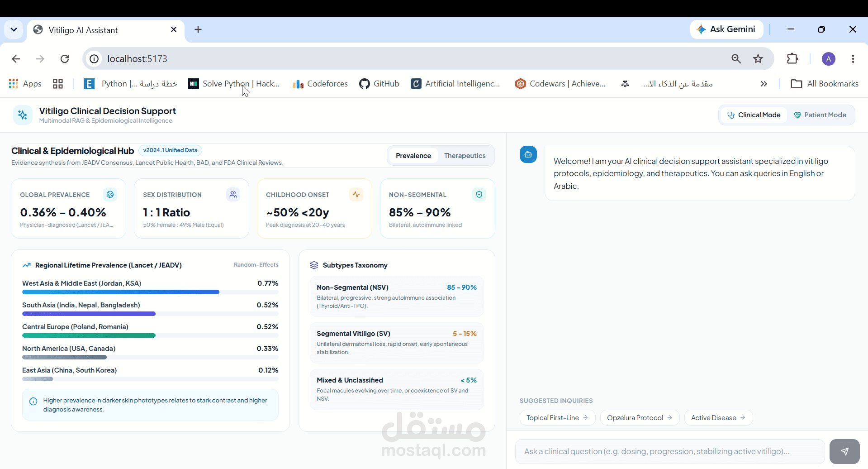This screenshot has height=469, width=868.
Task: Expand the tab search chevron
Action: click(x=14, y=30)
